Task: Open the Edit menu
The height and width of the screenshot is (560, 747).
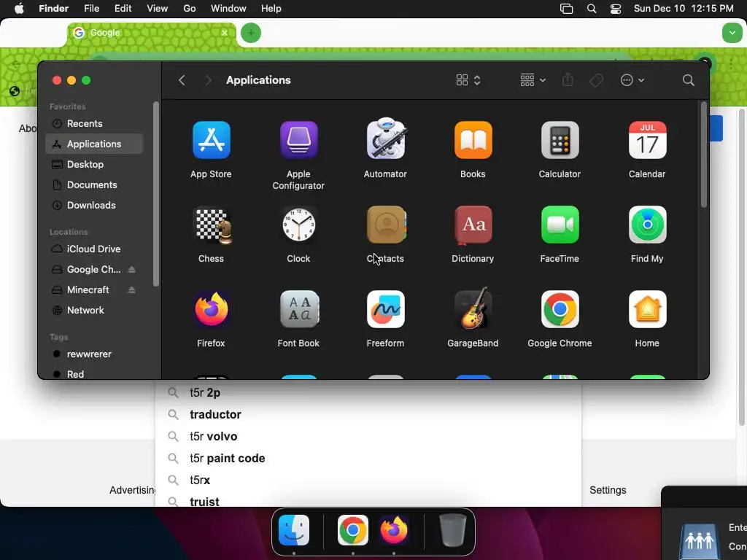Action: click(x=123, y=9)
